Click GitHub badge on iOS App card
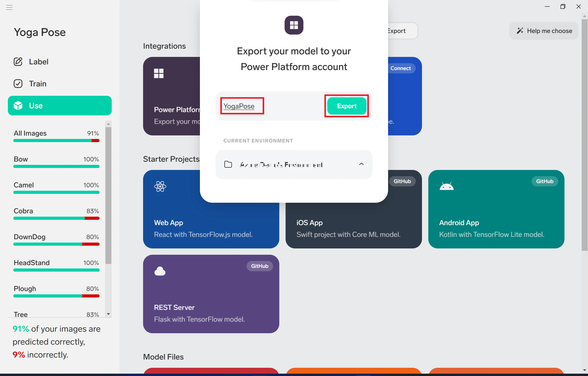The height and width of the screenshot is (376, 588). pyautogui.click(x=402, y=181)
